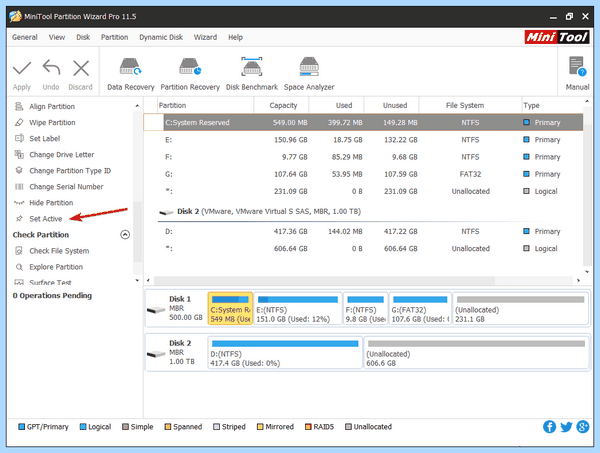The width and height of the screenshot is (600, 453).
Task: Click Explore Partition magnifier icon
Action: [x=19, y=267]
